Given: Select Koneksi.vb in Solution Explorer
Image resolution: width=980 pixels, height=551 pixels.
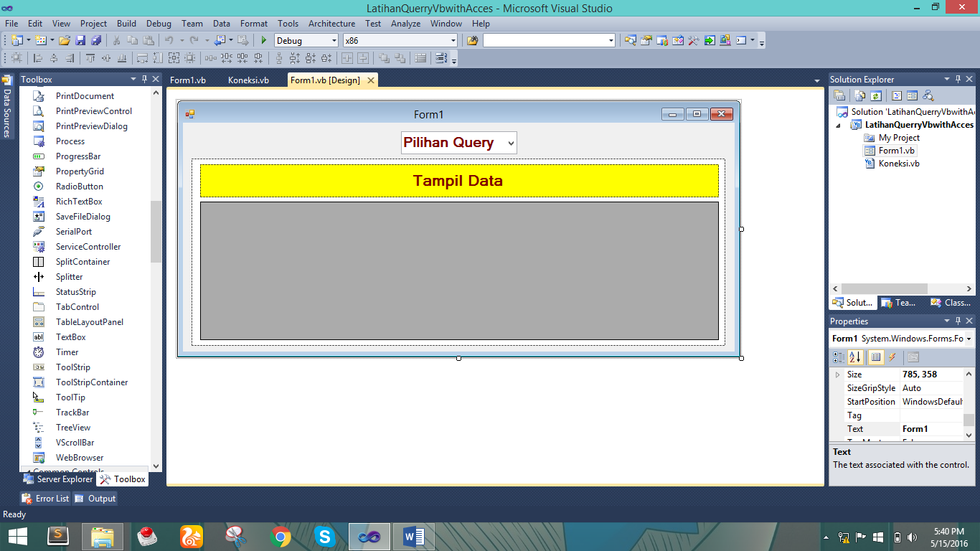Looking at the screenshot, I should (899, 164).
